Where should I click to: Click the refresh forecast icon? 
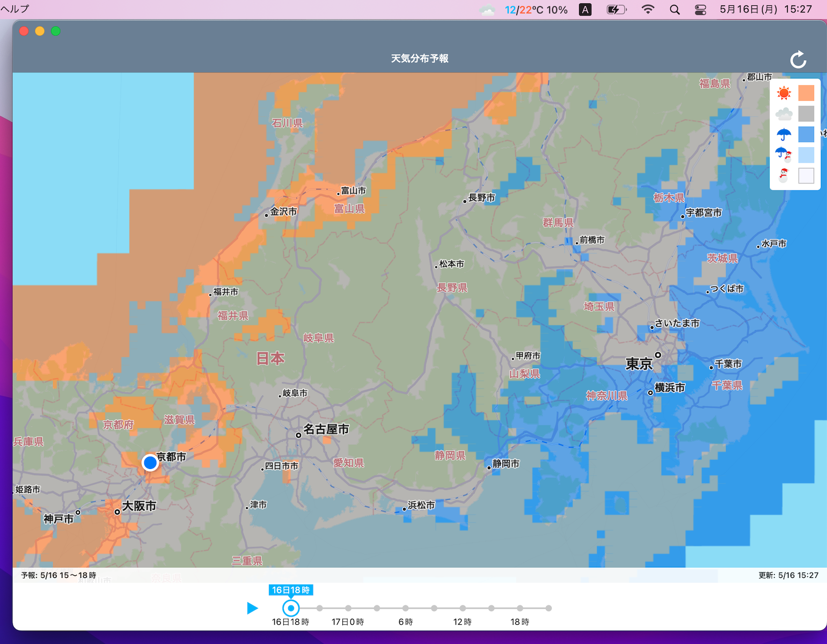point(798,60)
